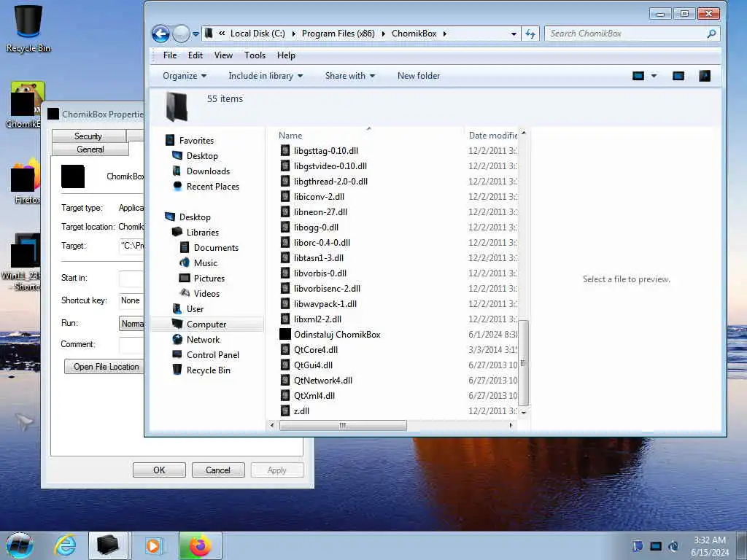The image size is (747, 560).
Task: Select Recycle Bin in navigation pane
Action: 208,370
